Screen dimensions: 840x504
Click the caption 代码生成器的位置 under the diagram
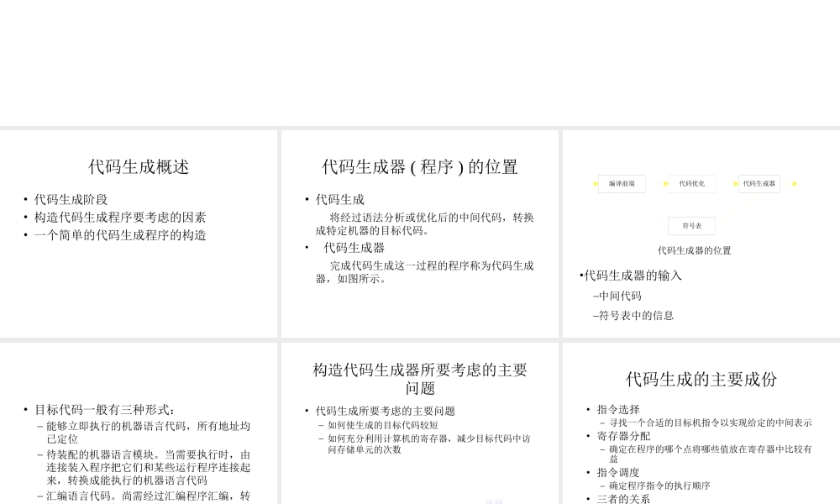[695, 250]
